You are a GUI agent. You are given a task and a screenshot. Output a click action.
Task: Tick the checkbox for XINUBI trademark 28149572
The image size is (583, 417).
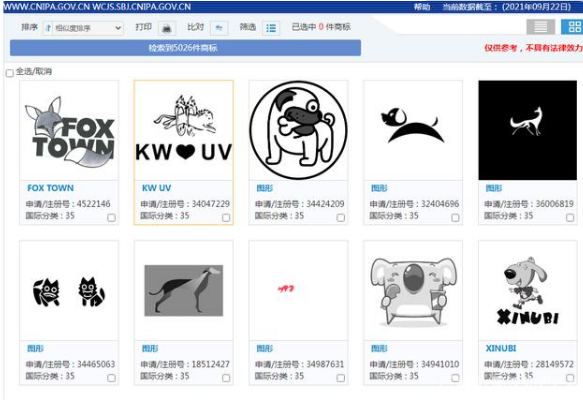click(570, 378)
